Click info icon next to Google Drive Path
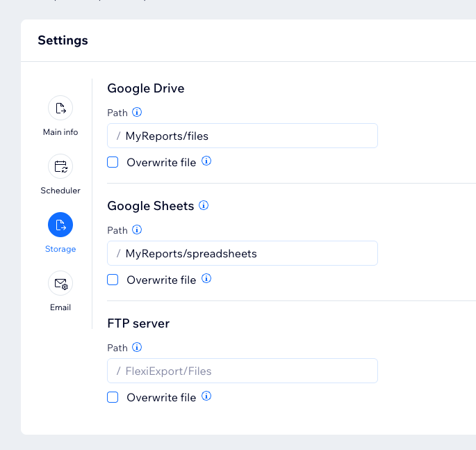476x450 pixels. (137, 112)
